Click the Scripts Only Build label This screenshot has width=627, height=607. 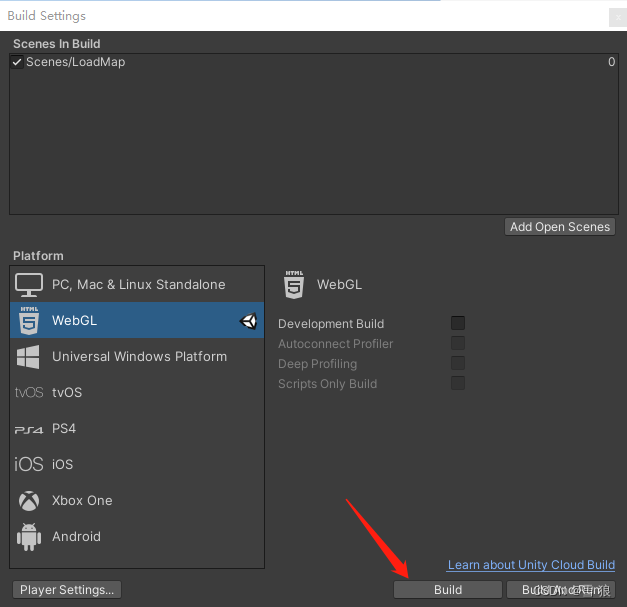tap(327, 384)
